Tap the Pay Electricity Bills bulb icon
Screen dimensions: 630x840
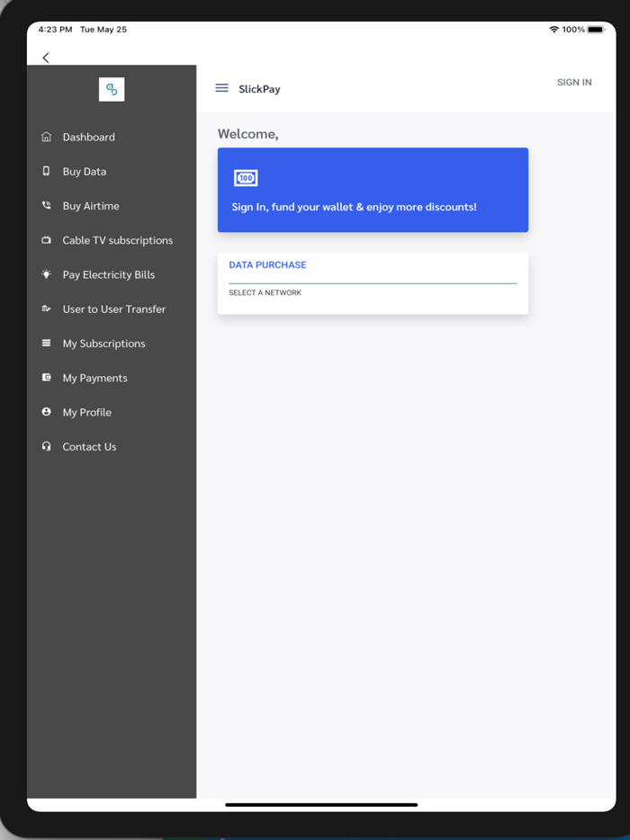[46, 274]
